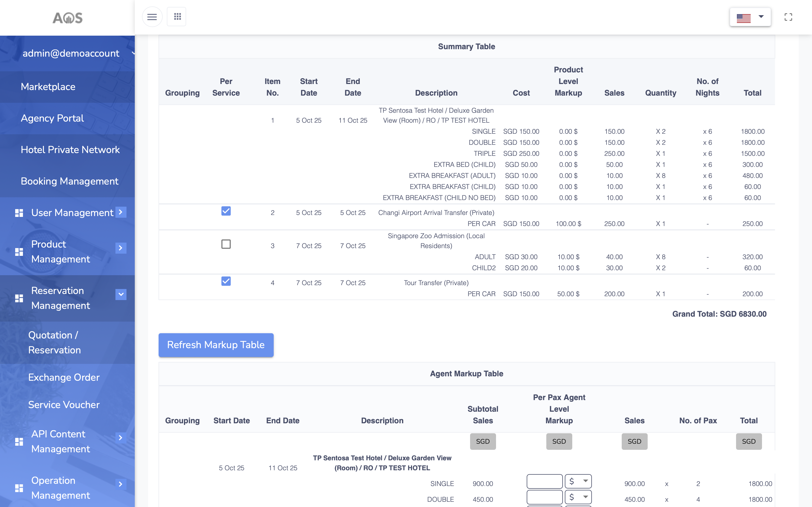Open the Marketplace link in the sidebar
The width and height of the screenshot is (812, 507).
(x=48, y=87)
